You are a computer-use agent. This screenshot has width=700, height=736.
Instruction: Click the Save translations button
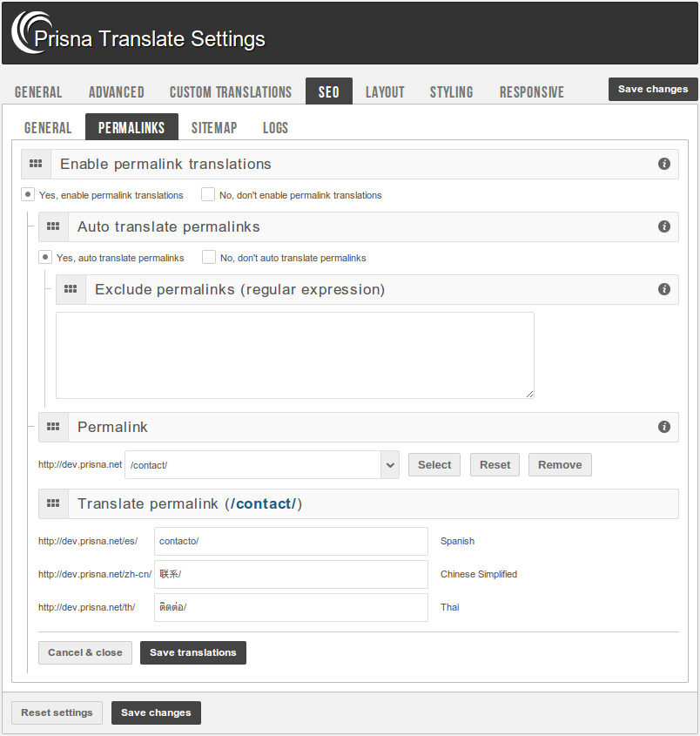(x=192, y=652)
